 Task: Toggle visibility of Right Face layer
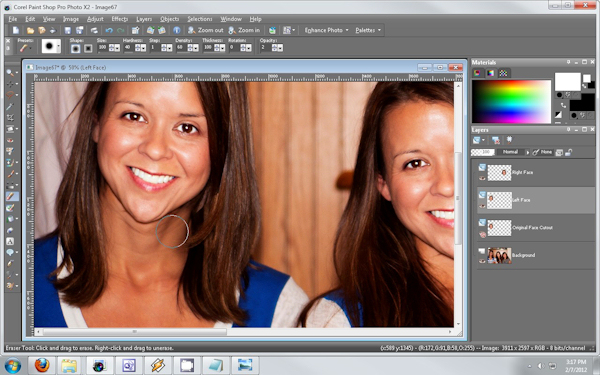pyautogui.click(x=482, y=178)
